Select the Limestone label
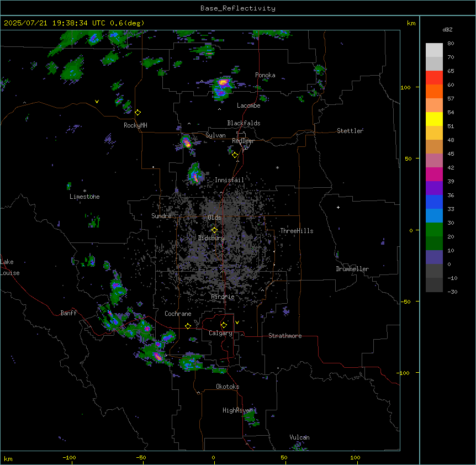Image resolution: width=476 pixels, height=465 pixels. pyautogui.click(x=84, y=197)
